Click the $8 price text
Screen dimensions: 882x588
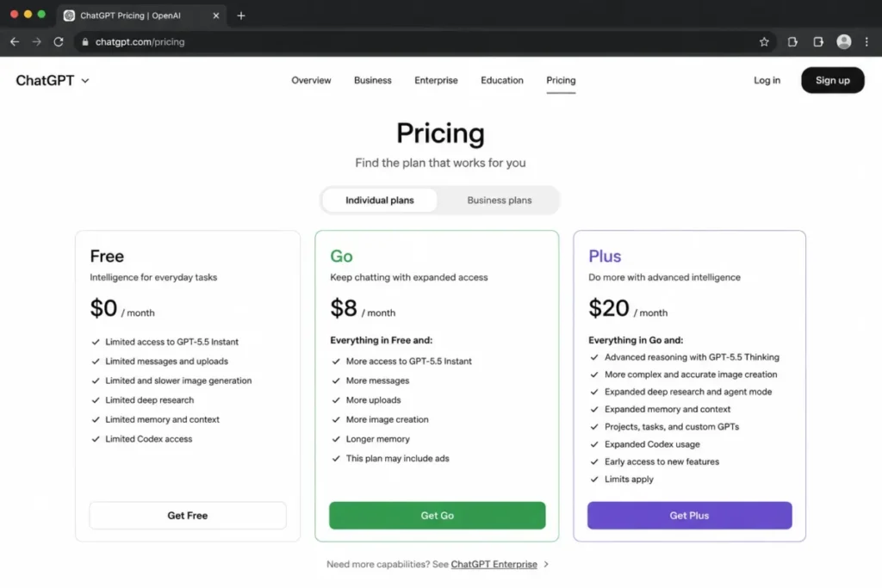click(x=344, y=308)
